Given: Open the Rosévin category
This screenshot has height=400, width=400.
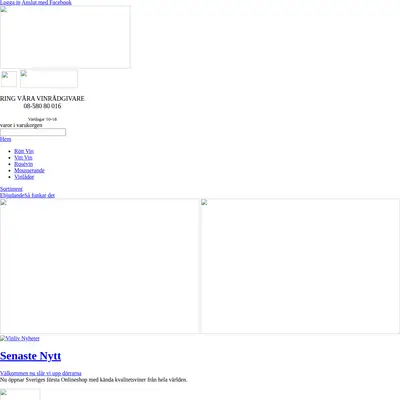Looking at the screenshot, I should pyautogui.click(x=24, y=164).
